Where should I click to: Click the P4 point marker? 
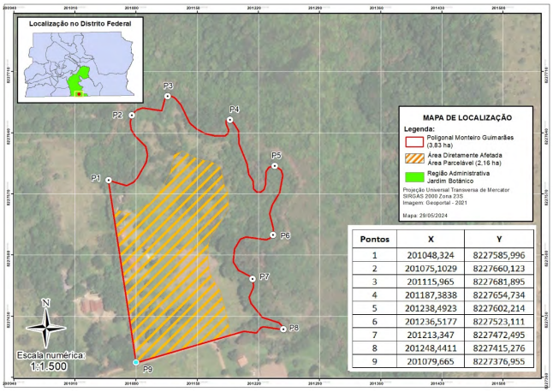230,120
